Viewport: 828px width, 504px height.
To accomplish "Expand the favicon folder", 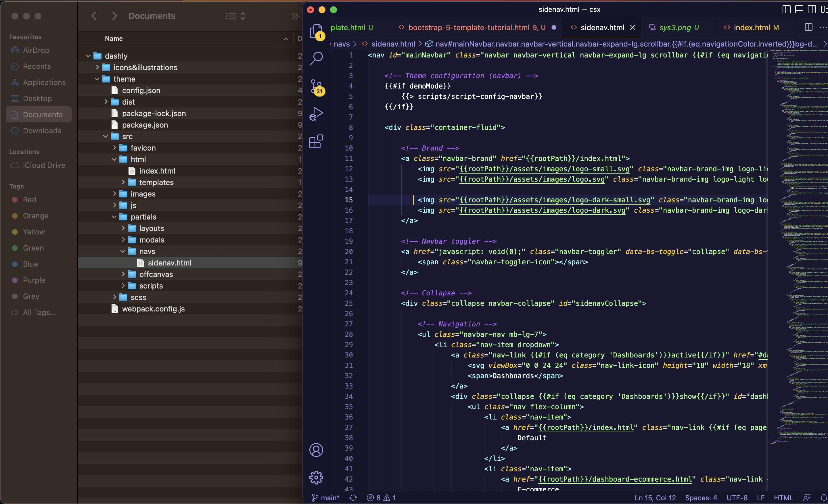I will tap(114, 147).
